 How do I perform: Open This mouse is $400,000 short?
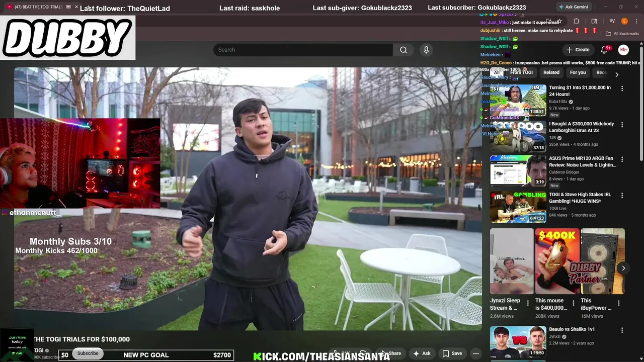[x=557, y=261]
